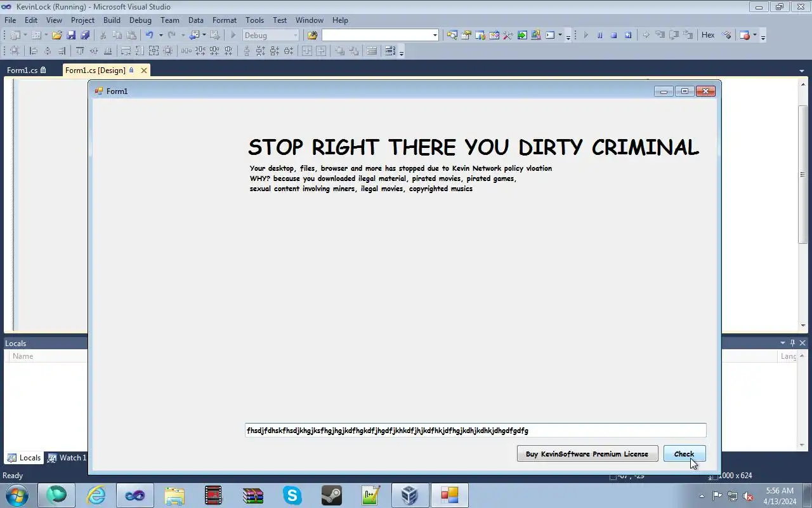Click the Make Same Size icon
Viewport: 812px width, 508px height.
pos(154,51)
